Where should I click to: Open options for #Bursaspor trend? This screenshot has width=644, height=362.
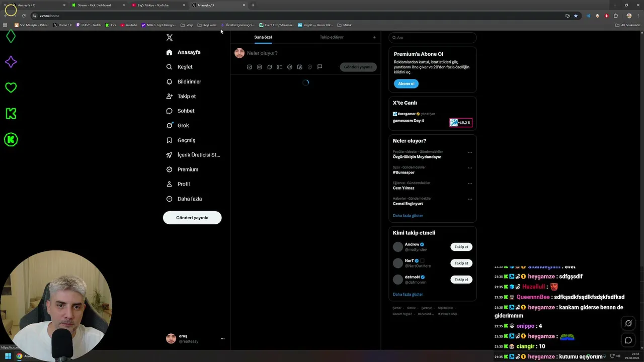[470, 168]
